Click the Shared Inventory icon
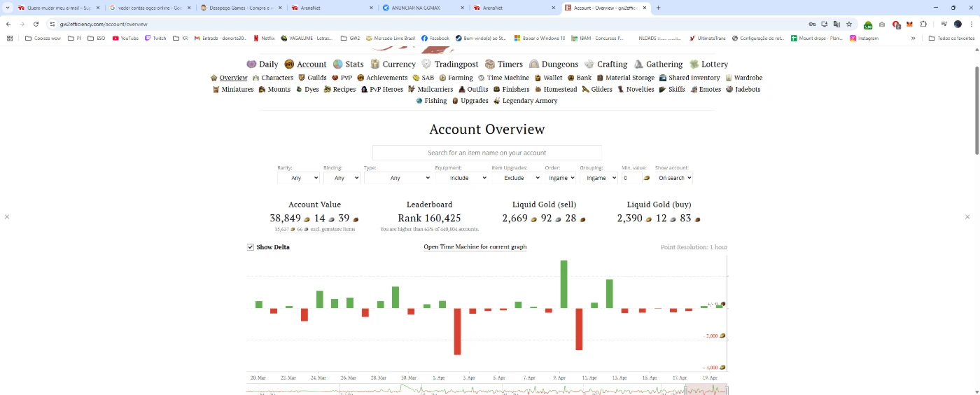 [663, 78]
